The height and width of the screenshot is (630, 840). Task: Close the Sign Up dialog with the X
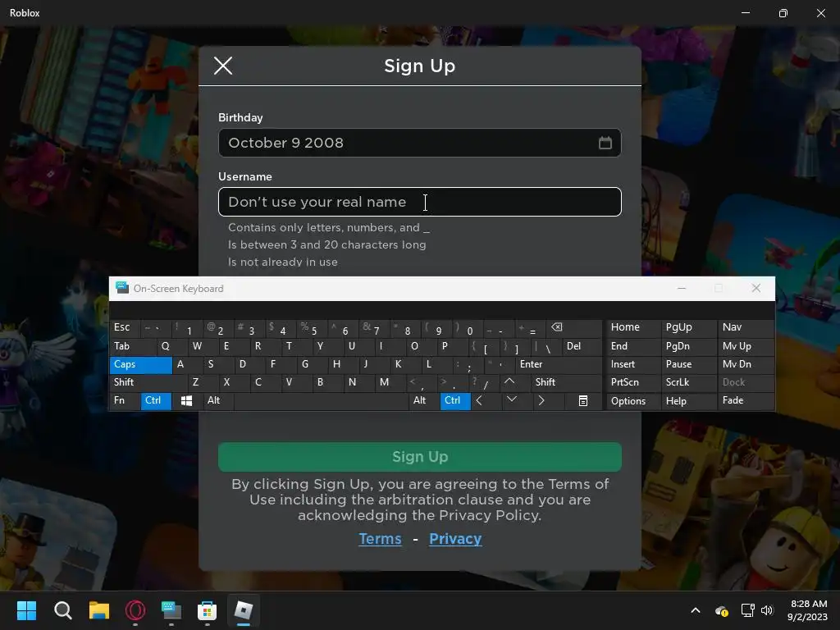(223, 66)
